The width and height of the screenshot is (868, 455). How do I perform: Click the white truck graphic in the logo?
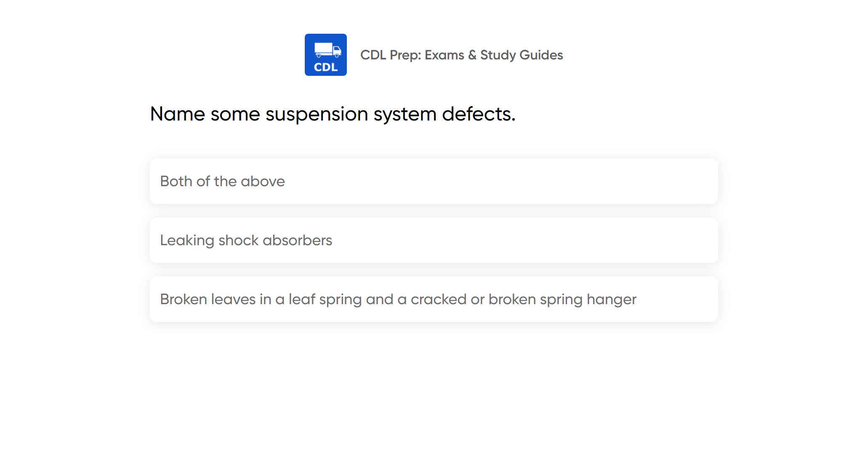click(x=327, y=50)
